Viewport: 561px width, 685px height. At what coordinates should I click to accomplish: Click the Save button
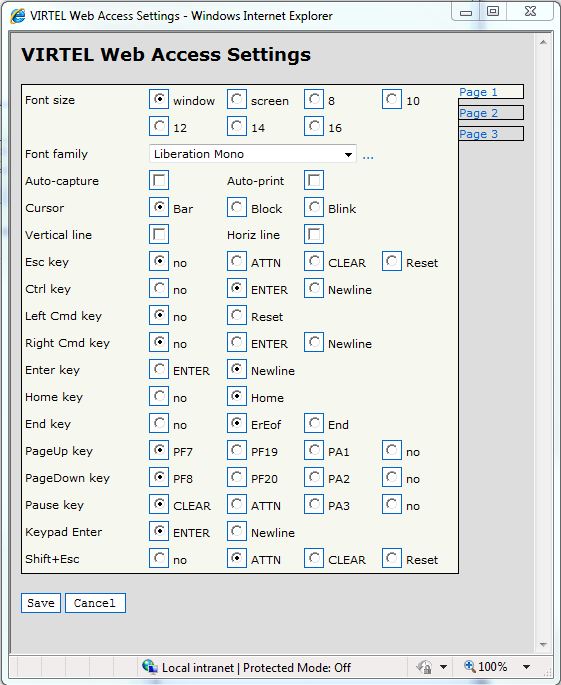coord(41,603)
